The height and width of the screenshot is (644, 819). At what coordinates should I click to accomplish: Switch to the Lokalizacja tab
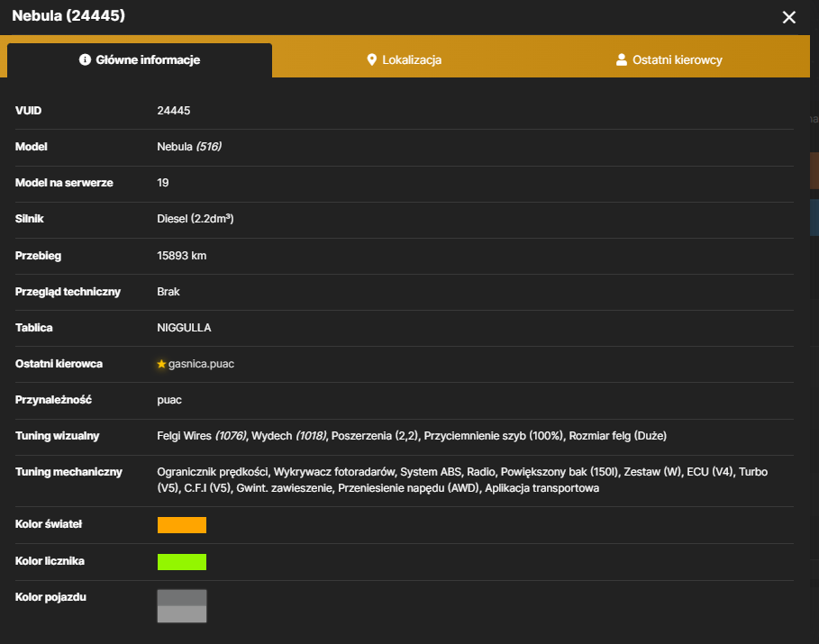404,60
